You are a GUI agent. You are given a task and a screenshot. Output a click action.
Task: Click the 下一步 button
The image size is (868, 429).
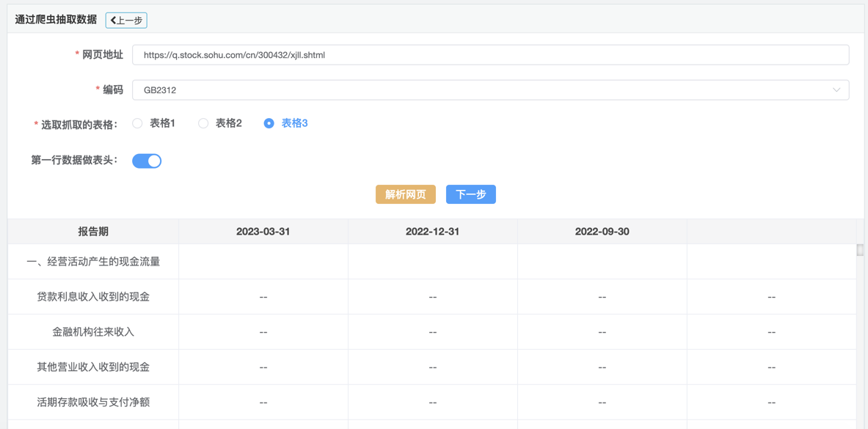470,194
